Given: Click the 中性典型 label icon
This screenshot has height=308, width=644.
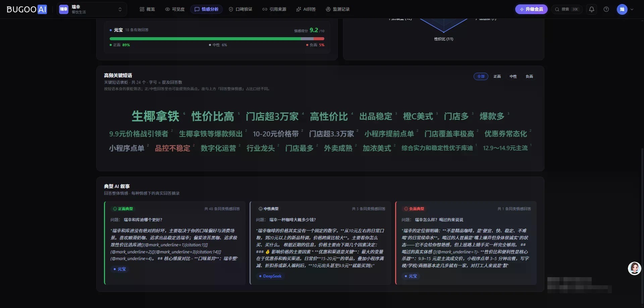Looking at the screenshot, I should (261, 209).
